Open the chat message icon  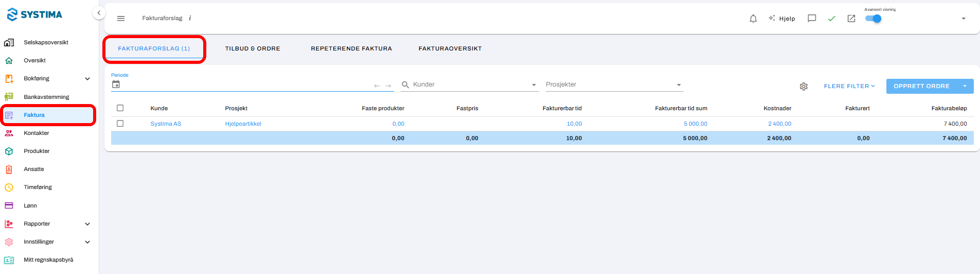coord(812,19)
